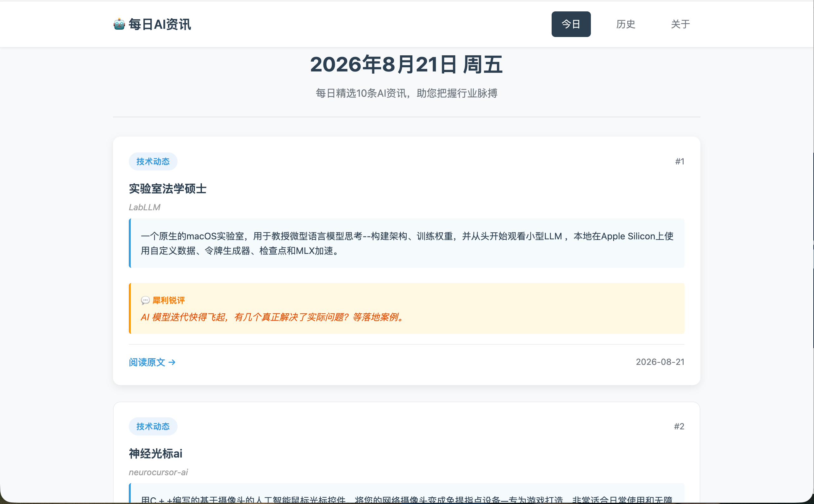Image resolution: width=814 pixels, height=504 pixels.
Task: Open the 实验室法学硕士 article title
Action: click(167, 189)
